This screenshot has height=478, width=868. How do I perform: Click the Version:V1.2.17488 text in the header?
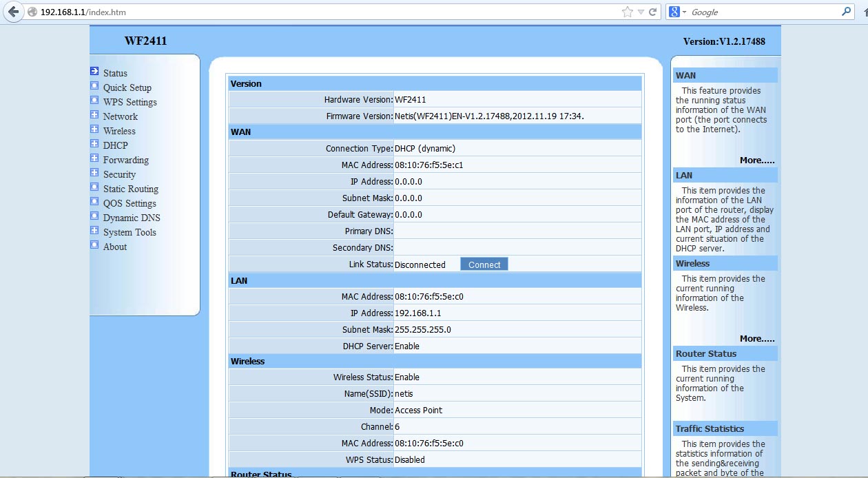pyautogui.click(x=724, y=41)
